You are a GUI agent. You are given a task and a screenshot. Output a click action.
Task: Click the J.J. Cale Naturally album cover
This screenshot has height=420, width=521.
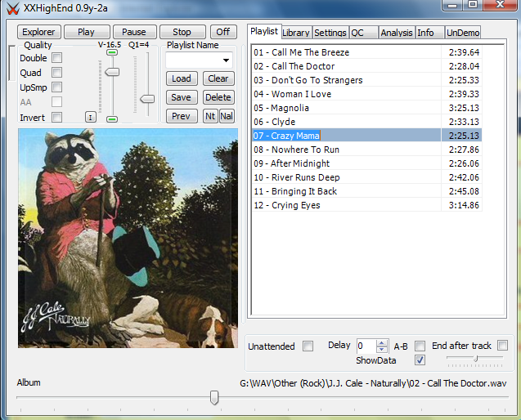[128, 238]
